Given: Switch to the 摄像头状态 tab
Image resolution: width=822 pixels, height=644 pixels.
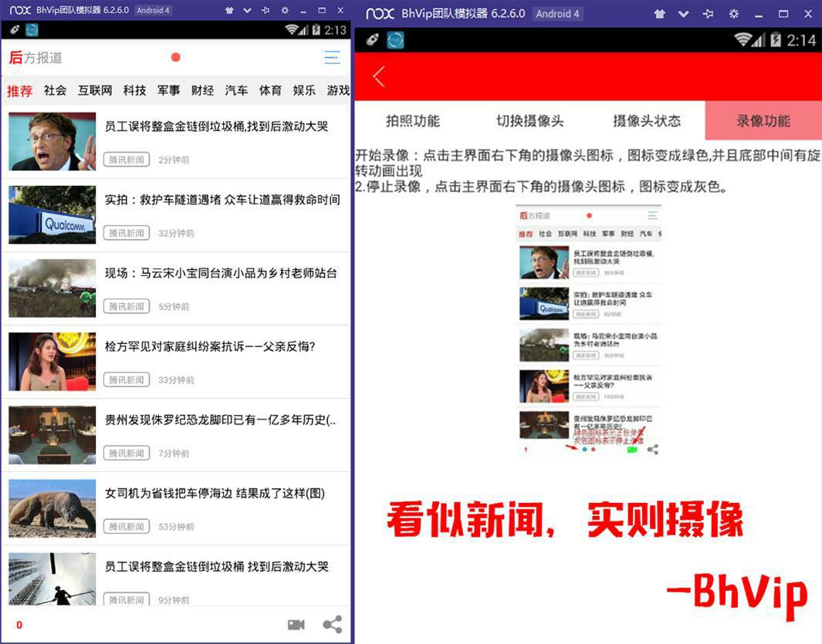Looking at the screenshot, I should click(x=647, y=121).
